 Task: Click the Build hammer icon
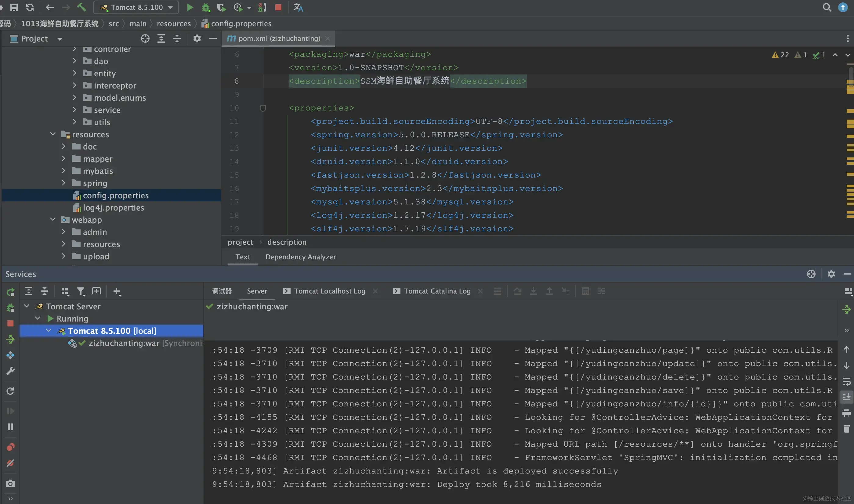[81, 7]
